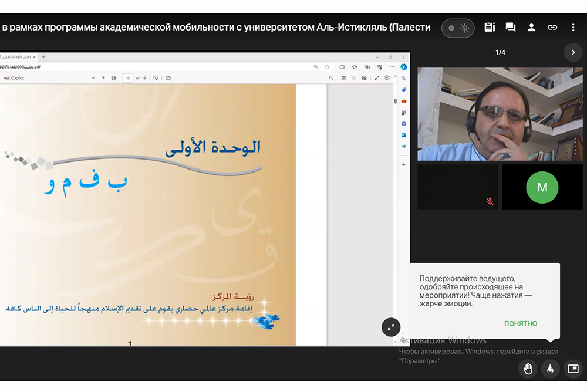Show the participants list
This screenshot has height=392, width=587.
pyautogui.click(x=531, y=28)
